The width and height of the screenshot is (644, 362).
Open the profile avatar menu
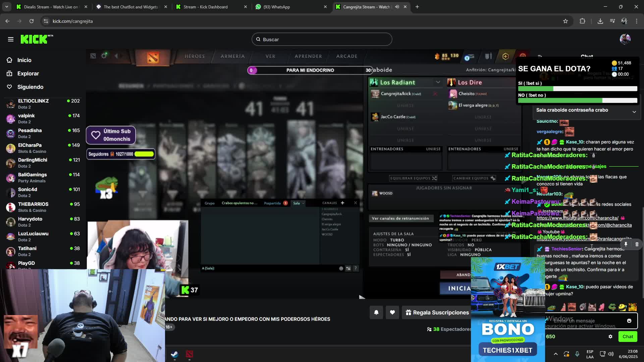[x=625, y=39]
